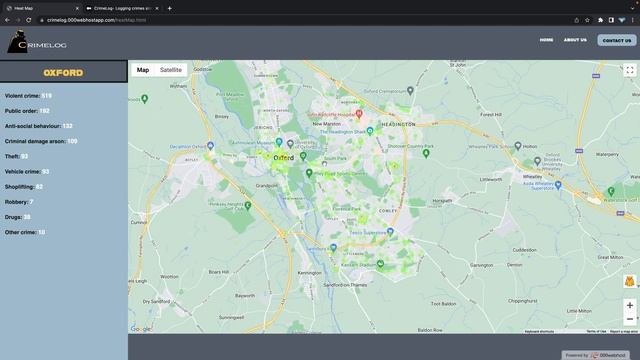The width and height of the screenshot is (640, 360).
Task: Click the Public order statistic
Action: [27, 111]
